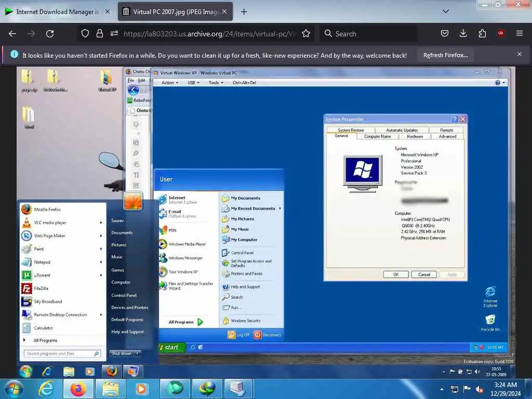Screen dimensions: 532x399
Task: Open the System Restore tab
Action: click(x=351, y=130)
